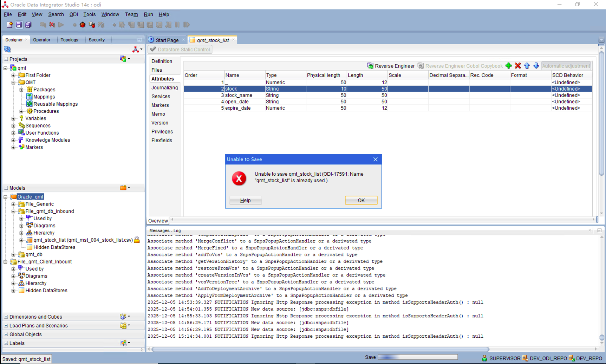Open the Load Plans and Scenarios dropdown icon
This screenshot has width=606, height=364.
pyautogui.click(x=125, y=325)
